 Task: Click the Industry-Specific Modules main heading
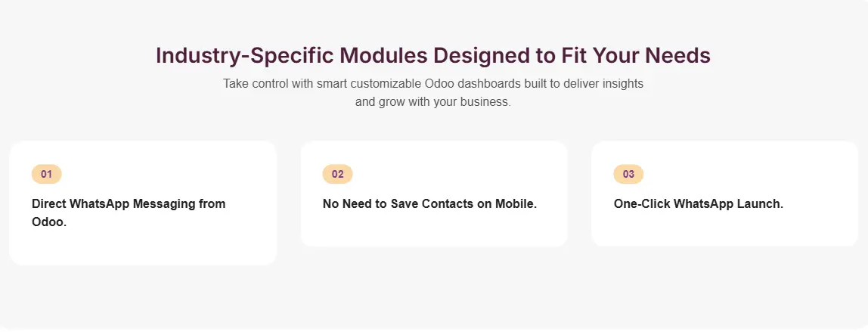coord(433,56)
